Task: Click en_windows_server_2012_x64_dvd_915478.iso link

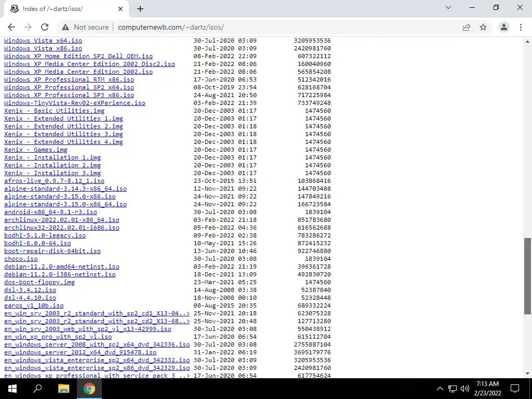Action: [81, 353]
